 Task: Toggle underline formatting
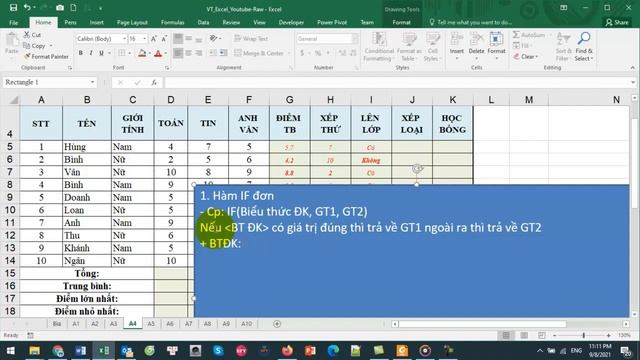click(x=101, y=53)
